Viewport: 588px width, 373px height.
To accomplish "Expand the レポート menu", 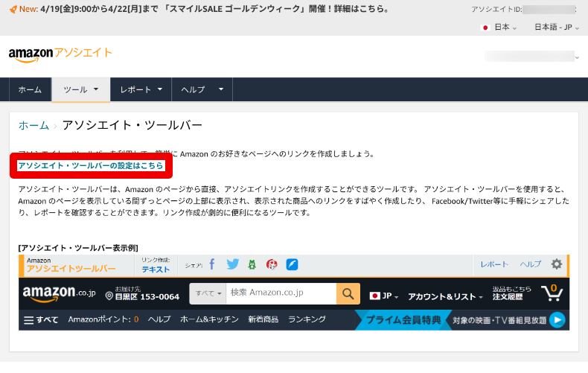I will click(x=141, y=89).
